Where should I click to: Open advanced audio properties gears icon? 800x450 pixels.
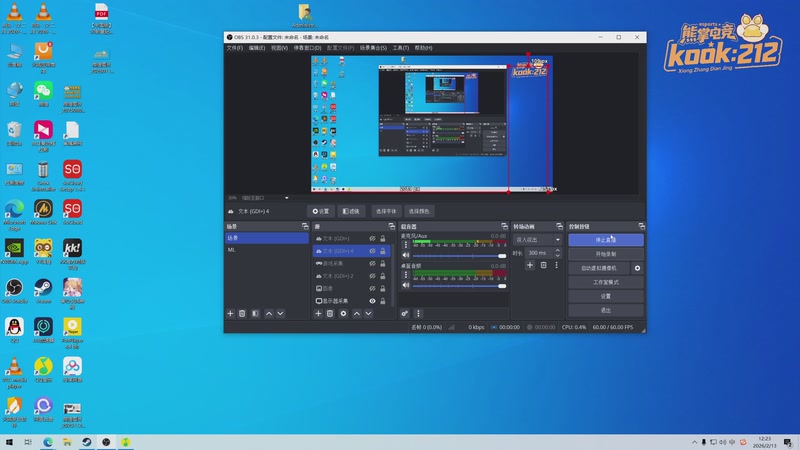pyautogui.click(x=405, y=313)
